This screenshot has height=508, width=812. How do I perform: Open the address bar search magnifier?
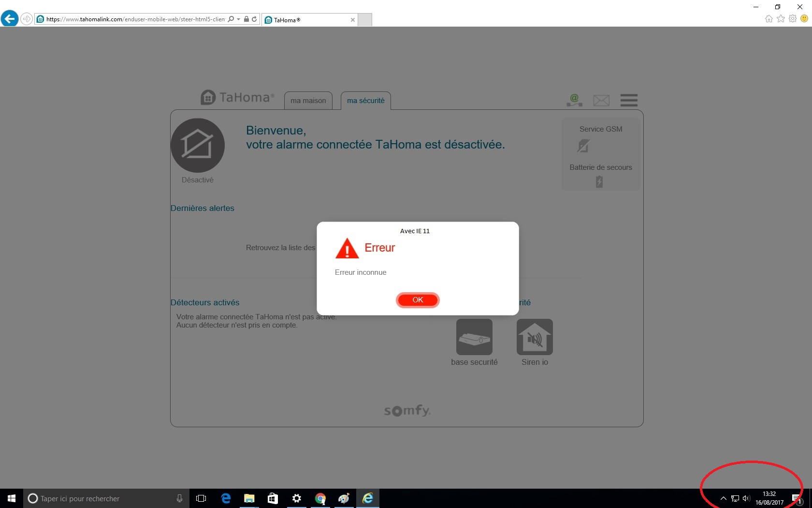tap(231, 19)
